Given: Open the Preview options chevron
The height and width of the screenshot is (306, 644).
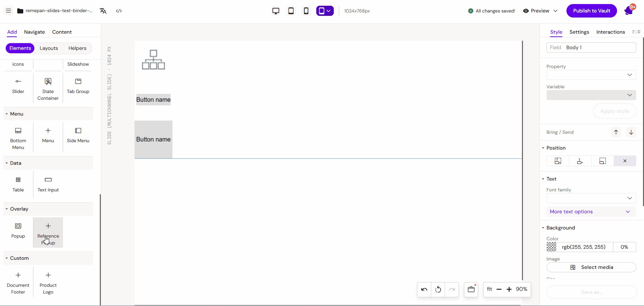Looking at the screenshot, I should [x=555, y=11].
